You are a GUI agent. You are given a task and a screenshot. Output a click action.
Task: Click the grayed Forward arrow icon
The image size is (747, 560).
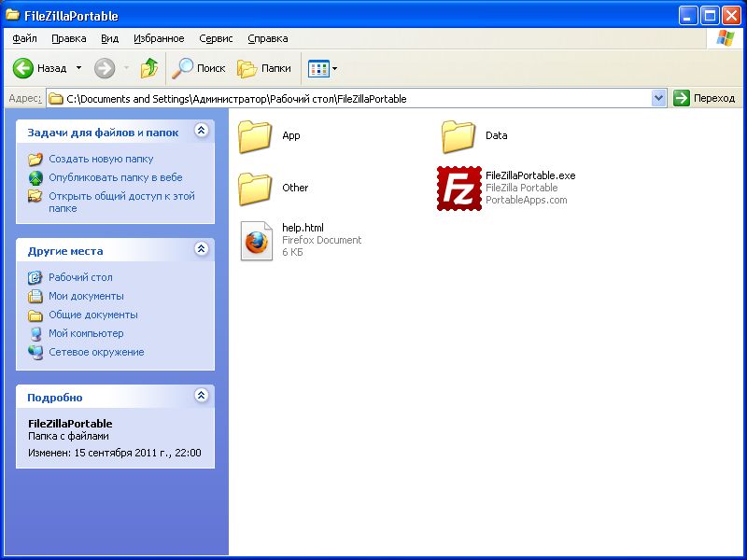[x=105, y=68]
